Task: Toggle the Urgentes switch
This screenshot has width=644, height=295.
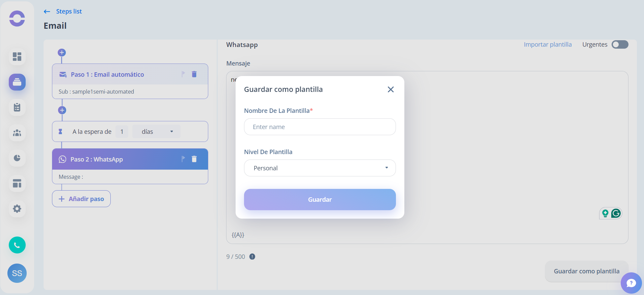Action: pos(620,45)
